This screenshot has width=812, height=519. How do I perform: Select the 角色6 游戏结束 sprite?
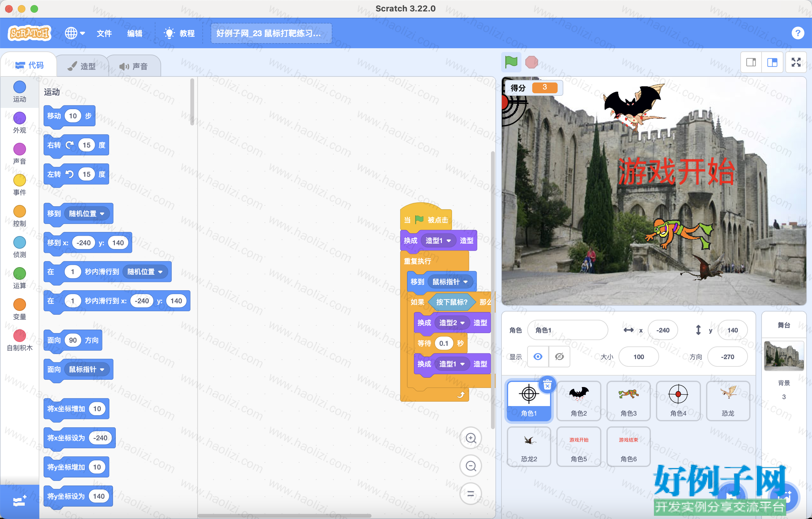(628, 446)
